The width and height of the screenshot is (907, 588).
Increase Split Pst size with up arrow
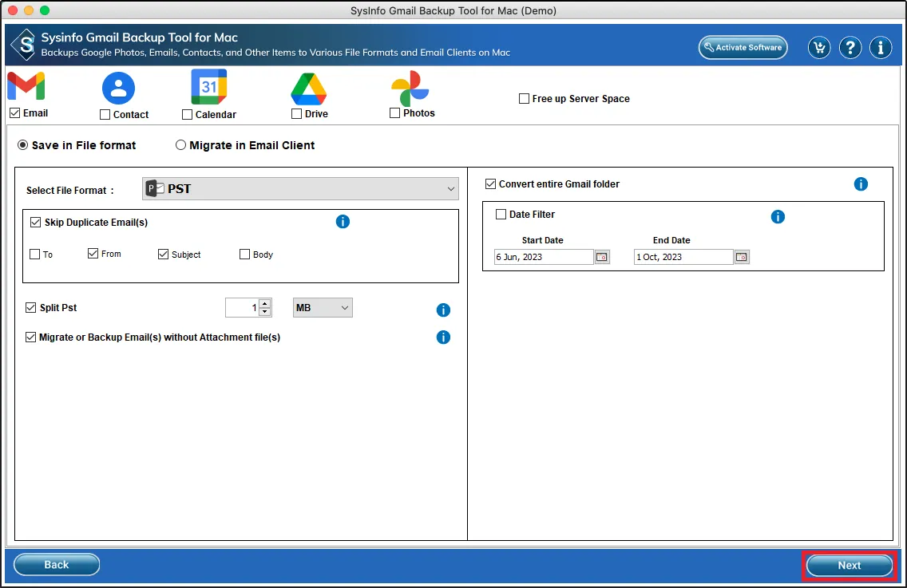[265, 303]
